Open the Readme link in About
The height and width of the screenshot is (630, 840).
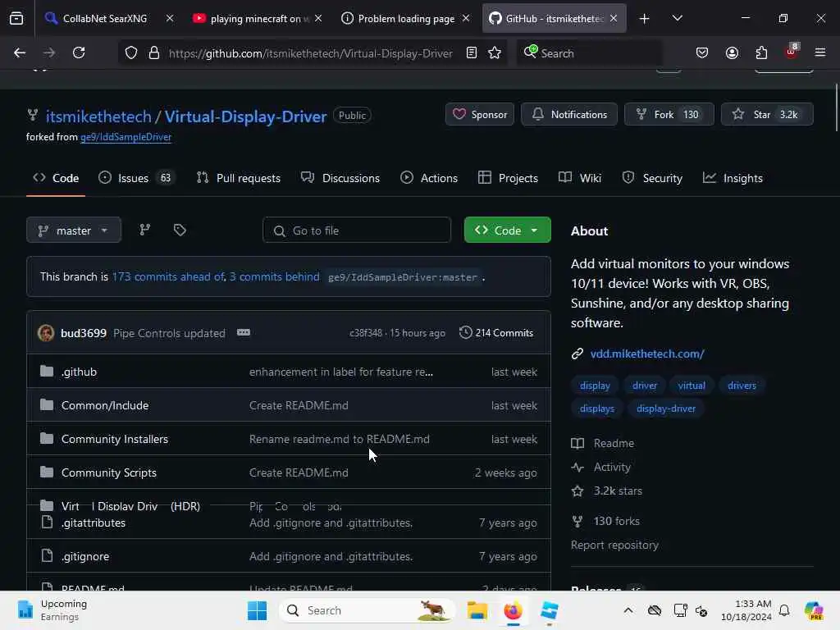click(x=614, y=443)
